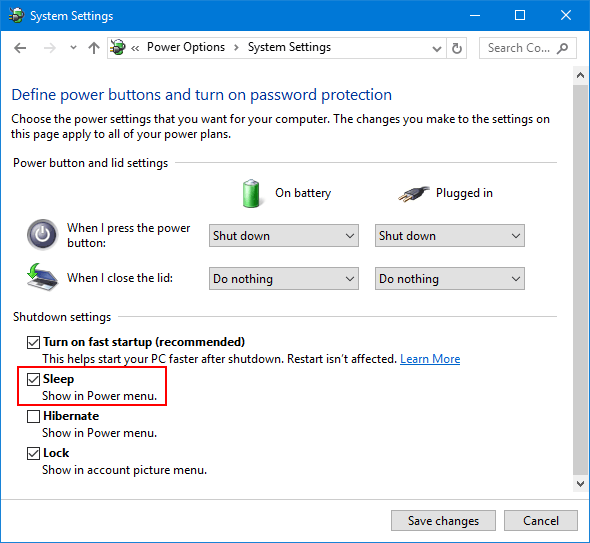Toggle Turn on fast startup checkbox
The image size is (590, 543).
tap(33, 342)
